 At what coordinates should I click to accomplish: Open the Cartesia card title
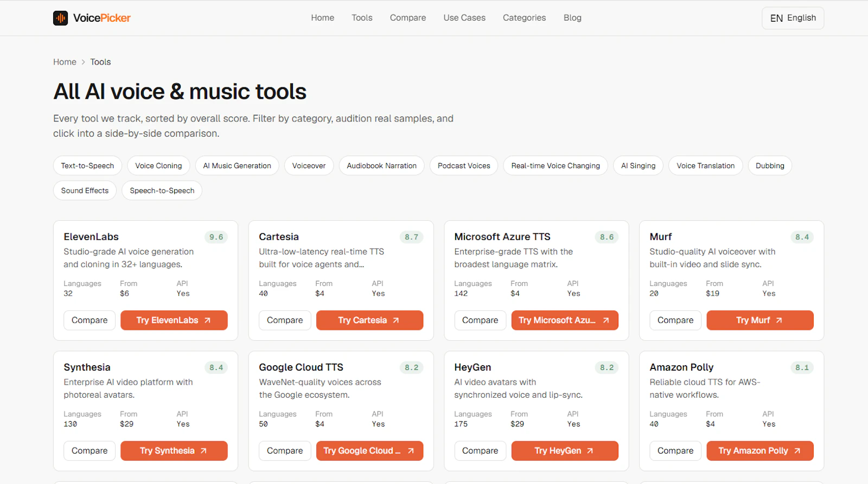point(279,237)
